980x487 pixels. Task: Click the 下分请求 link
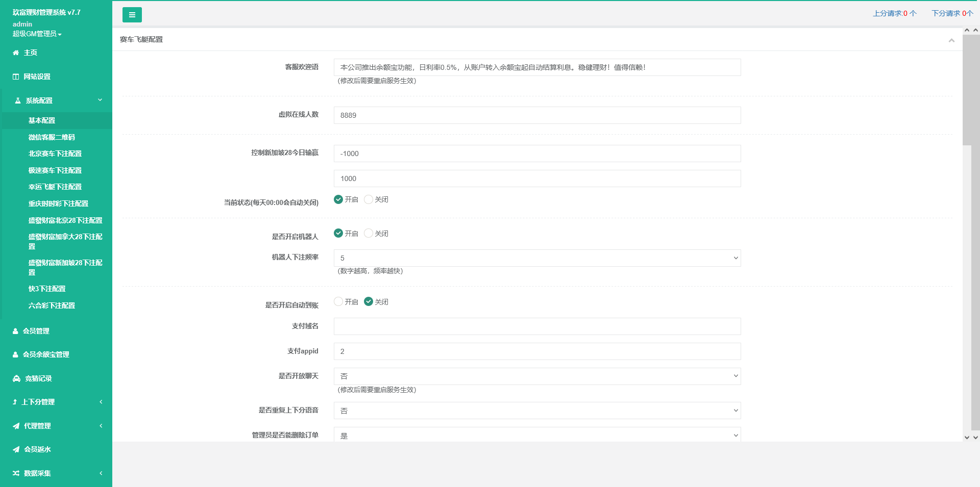952,13
